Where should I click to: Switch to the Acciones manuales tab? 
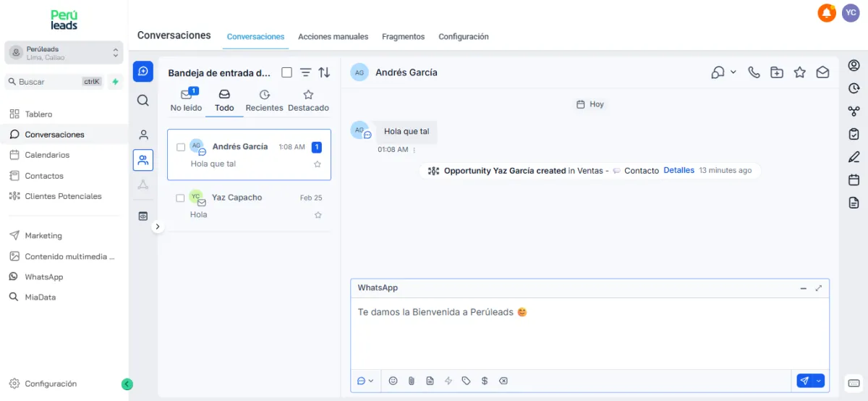[x=333, y=36]
